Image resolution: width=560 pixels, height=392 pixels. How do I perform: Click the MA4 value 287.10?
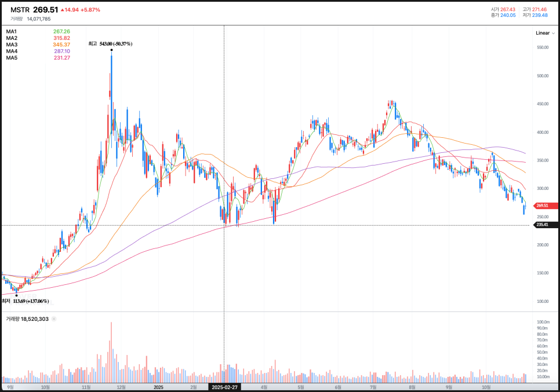tap(61, 51)
